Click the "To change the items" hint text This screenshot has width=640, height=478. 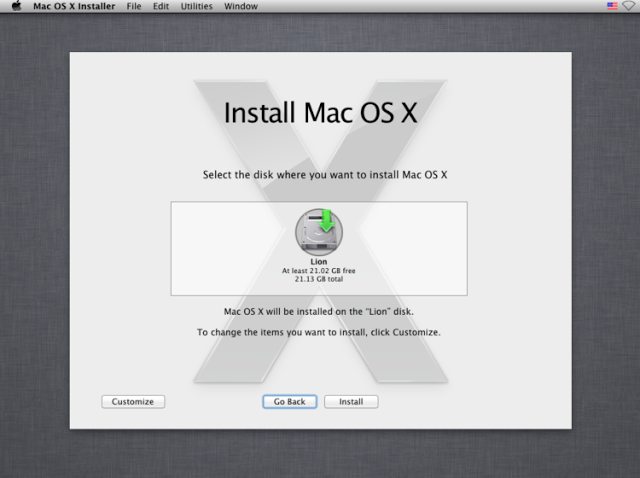(x=318, y=331)
